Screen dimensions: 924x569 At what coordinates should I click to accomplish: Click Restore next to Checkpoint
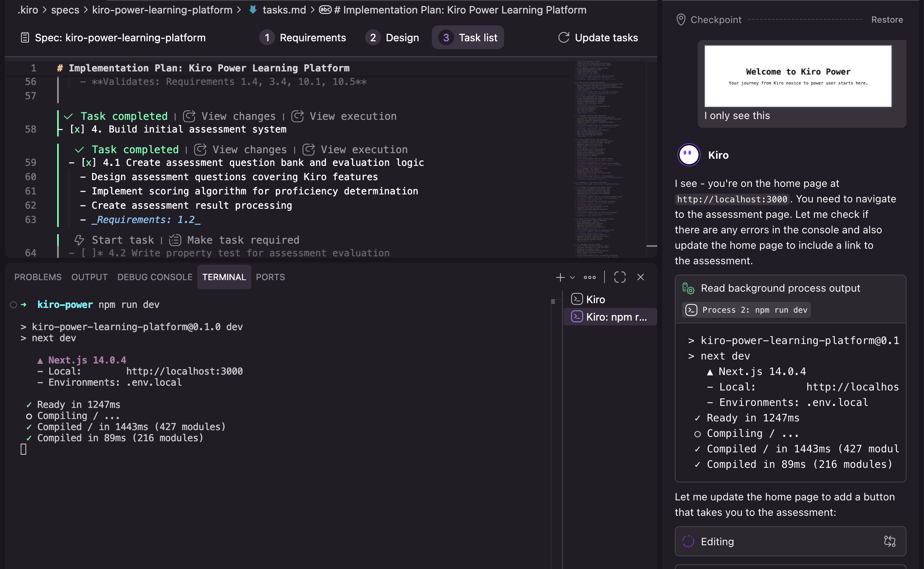[887, 19]
